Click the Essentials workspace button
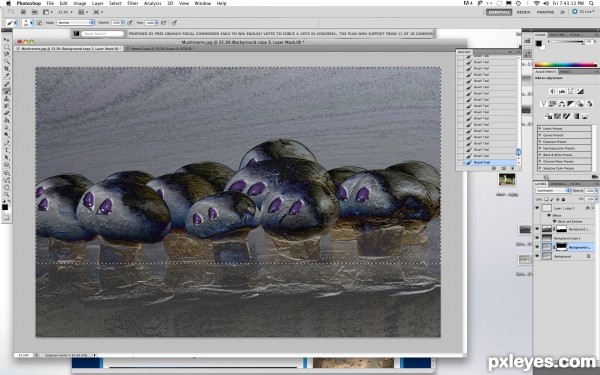 tap(499, 12)
